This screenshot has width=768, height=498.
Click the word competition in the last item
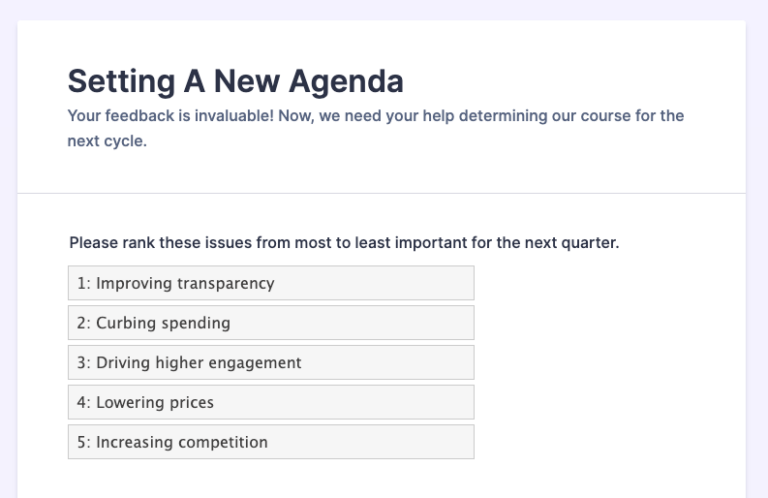(x=221, y=442)
